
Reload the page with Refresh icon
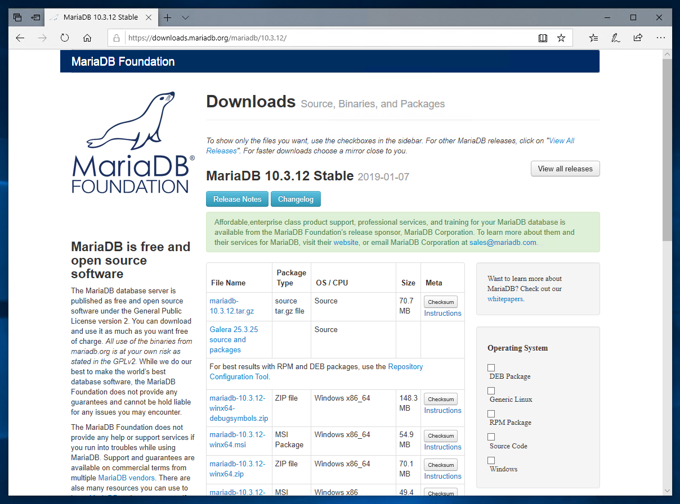pos(65,38)
